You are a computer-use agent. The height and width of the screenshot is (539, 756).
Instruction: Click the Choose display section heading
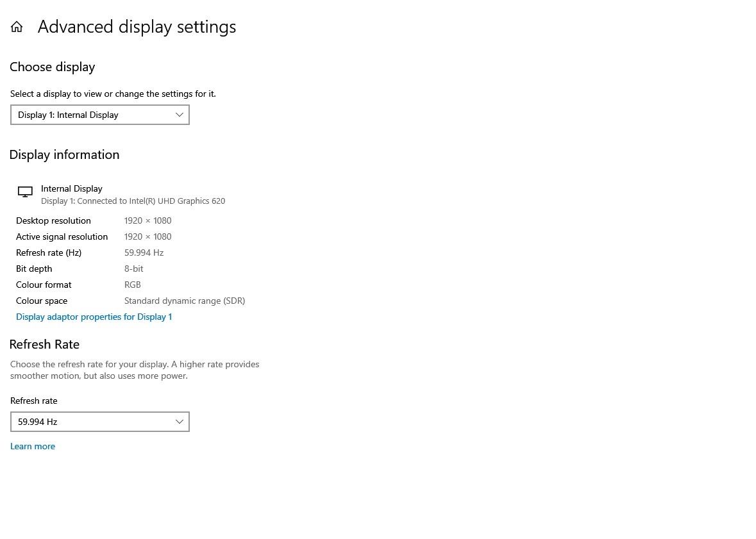pyautogui.click(x=52, y=67)
